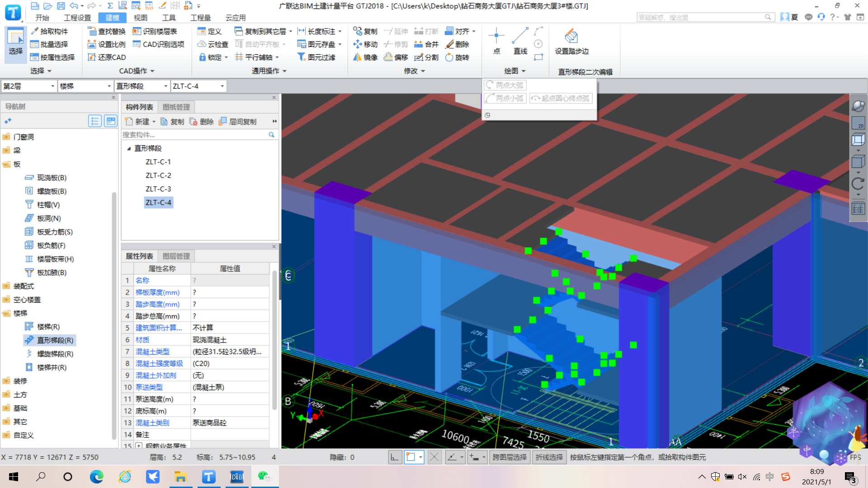Expand the 通用操作 group arrow

point(284,71)
